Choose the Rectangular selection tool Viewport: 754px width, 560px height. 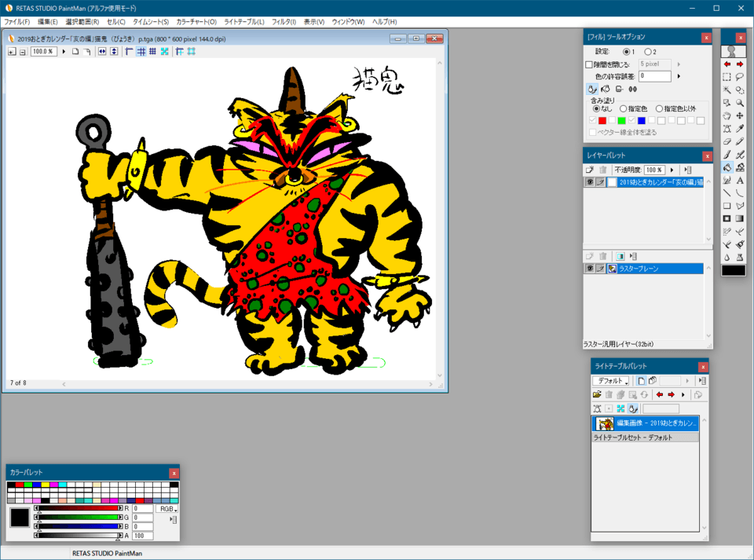coord(727,77)
